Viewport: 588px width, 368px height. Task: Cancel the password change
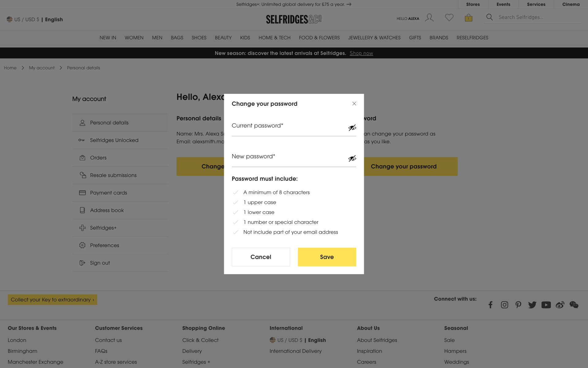[x=261, y=257]
